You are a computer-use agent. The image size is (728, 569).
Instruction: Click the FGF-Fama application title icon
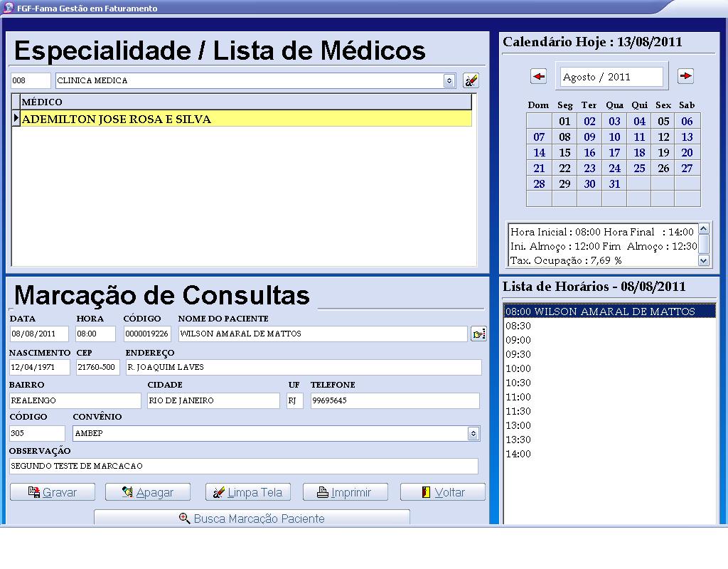pyautogui.click(x=8, y=8)
